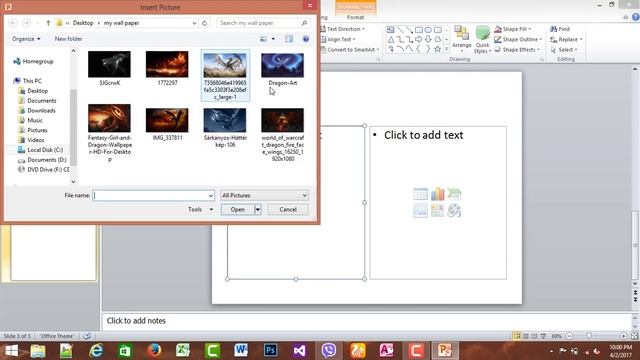Go up one folder level in dialog

(x=48, y=23)
